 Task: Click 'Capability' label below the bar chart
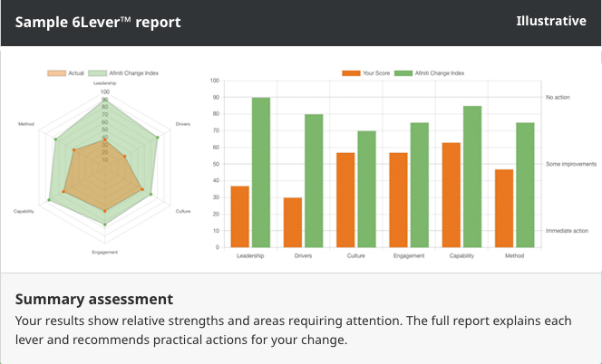pyautogui.click(x=461, y=256)
